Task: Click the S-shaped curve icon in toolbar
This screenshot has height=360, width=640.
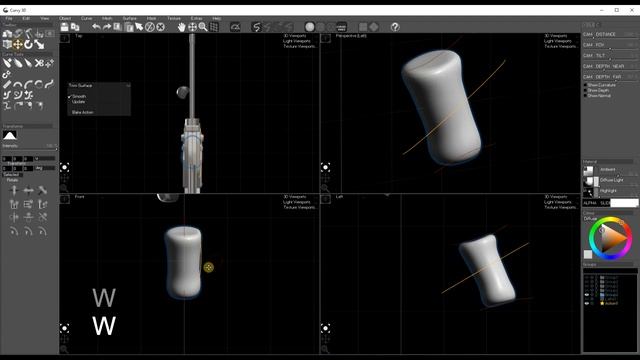Action: 256,27
